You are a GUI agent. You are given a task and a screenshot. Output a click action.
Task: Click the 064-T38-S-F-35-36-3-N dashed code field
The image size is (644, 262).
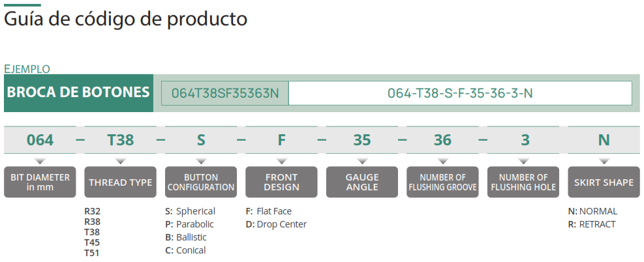coord(460,93)
